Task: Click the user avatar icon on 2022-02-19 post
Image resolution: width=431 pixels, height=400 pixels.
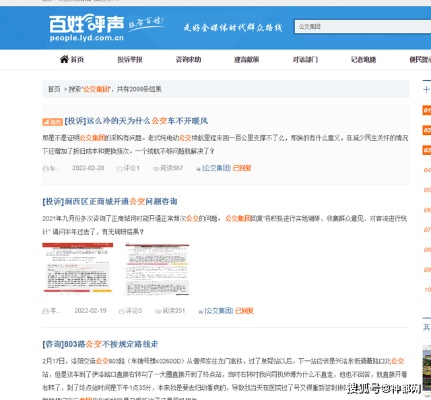Action: click(x=45, y=311)
